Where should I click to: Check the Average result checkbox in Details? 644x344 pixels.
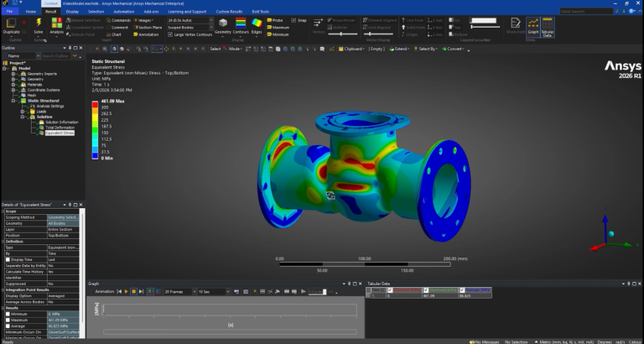click(8, 326)
